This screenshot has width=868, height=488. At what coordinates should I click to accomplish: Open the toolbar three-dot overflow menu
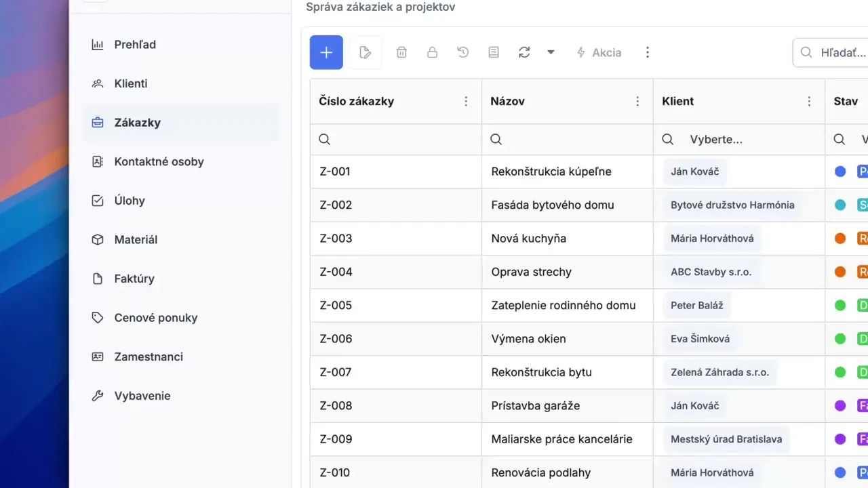pos(648,52)
